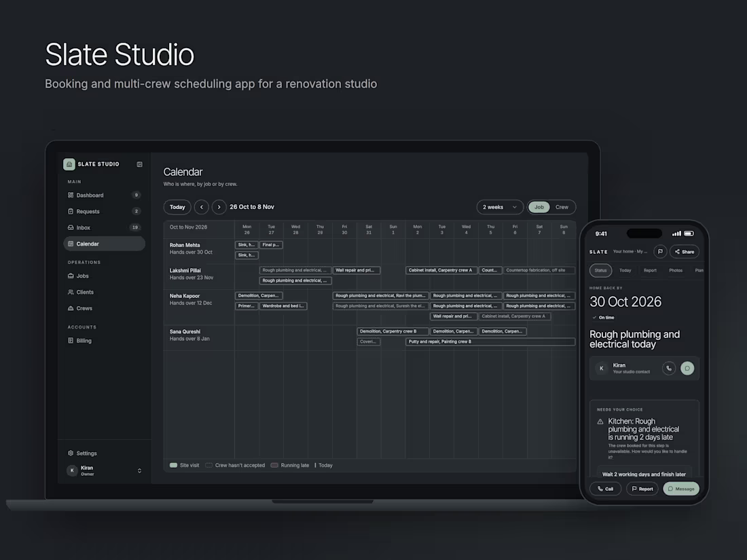Open 'Cabinet install, Carpentry crew A' for Lakshmi Pillai
Screen dimensions: 747x560
pyautogui.click(x=441, y=270)
